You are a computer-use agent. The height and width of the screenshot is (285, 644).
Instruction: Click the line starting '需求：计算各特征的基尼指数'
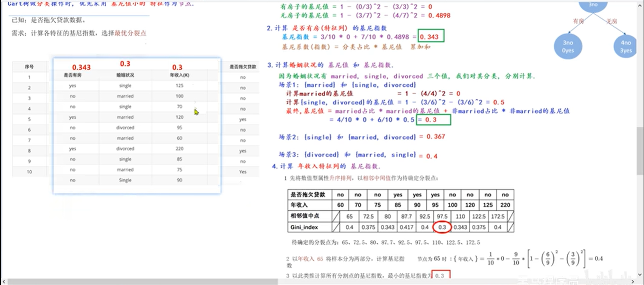pos(79,33)
